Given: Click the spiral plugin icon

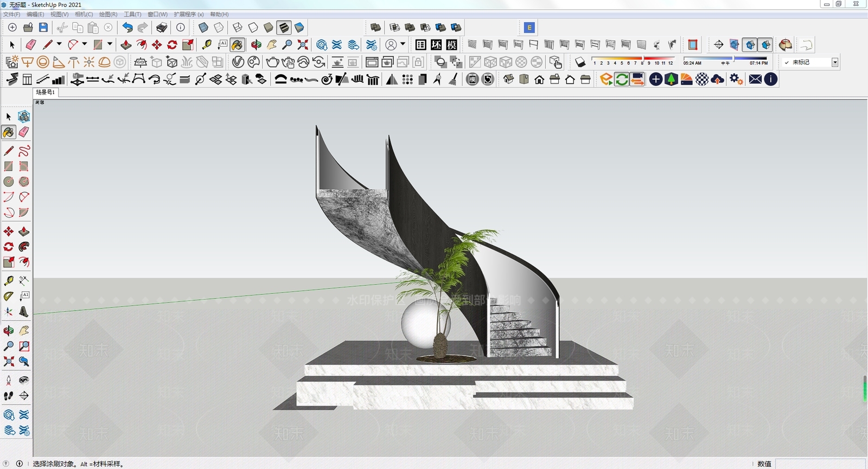Looking at the screenshot, I should point(327,79).
